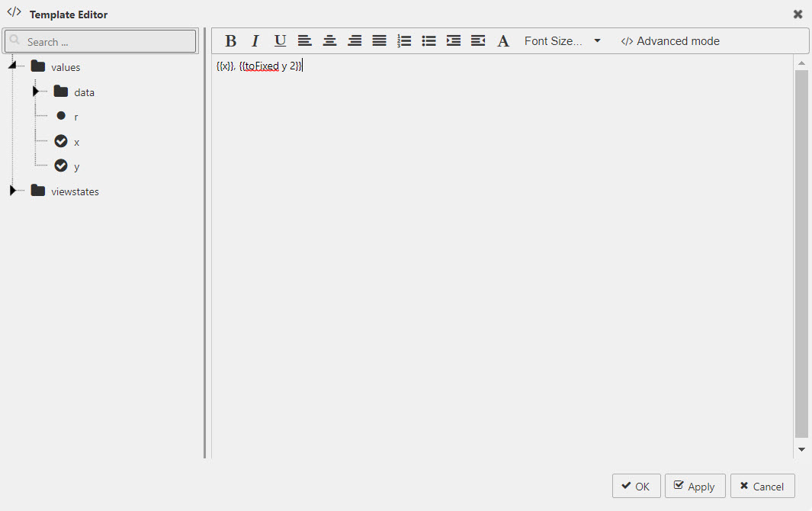Image resolution: width=812 pixels, height=511 pixels.
Task: Align the text to the right
Action: pyautogui.click(x=355, y=40)
